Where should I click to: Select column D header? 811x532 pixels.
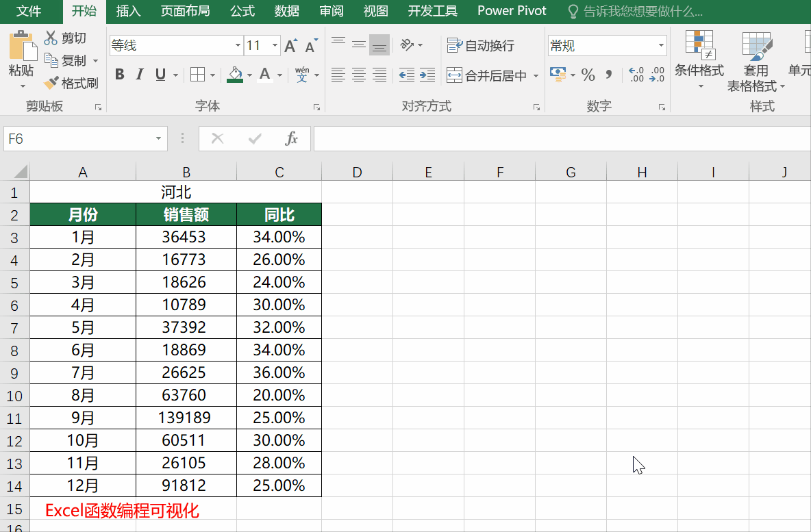357,172
